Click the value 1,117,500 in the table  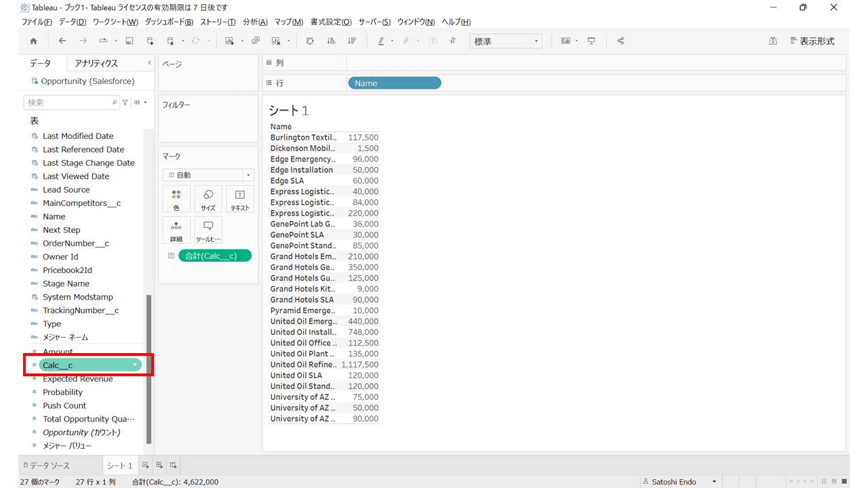359,365
